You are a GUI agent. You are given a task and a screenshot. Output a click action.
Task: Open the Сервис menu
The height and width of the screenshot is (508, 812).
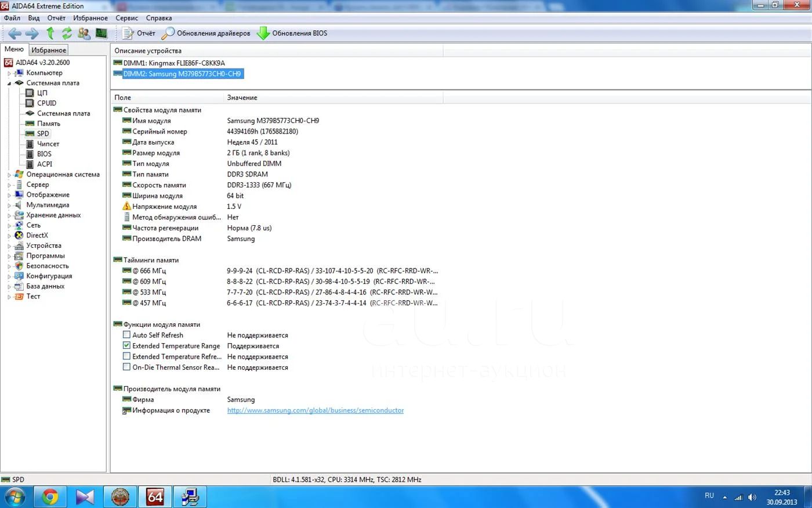pyautogui.click(x=126, y=18)
